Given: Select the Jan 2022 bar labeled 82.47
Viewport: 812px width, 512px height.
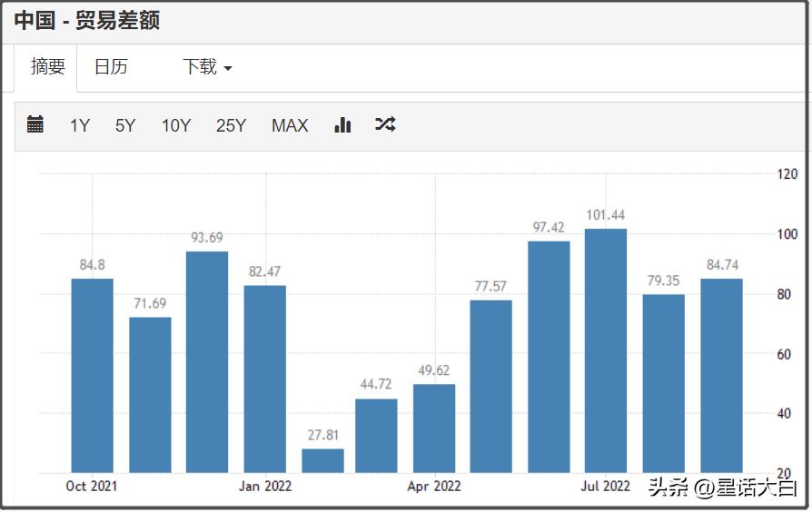Looking at the screenshot, I should click(264, 379).
